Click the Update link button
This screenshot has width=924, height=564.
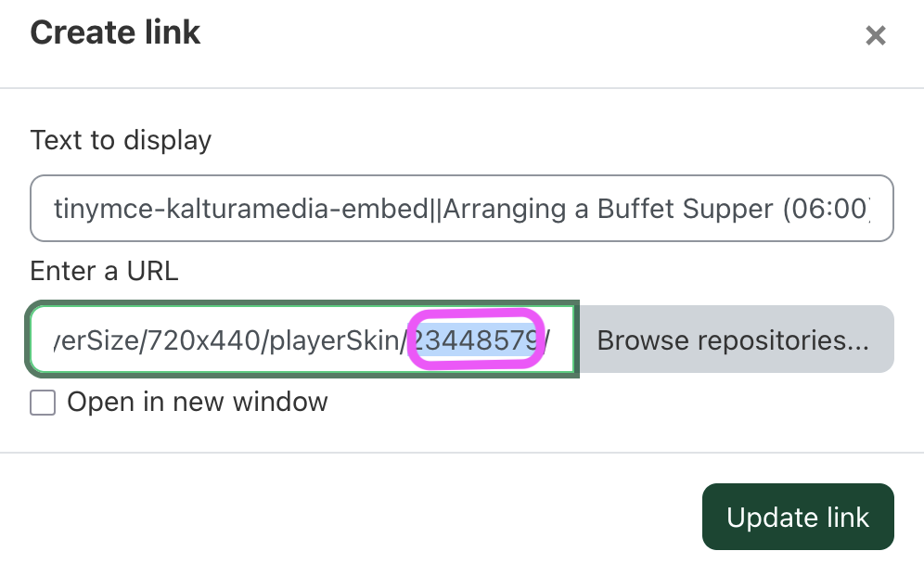pos(798,517)
